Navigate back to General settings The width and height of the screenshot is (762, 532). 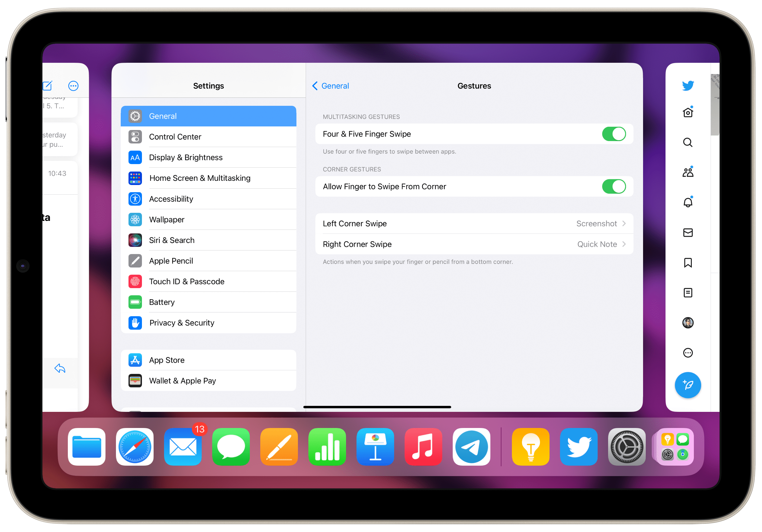330,86
